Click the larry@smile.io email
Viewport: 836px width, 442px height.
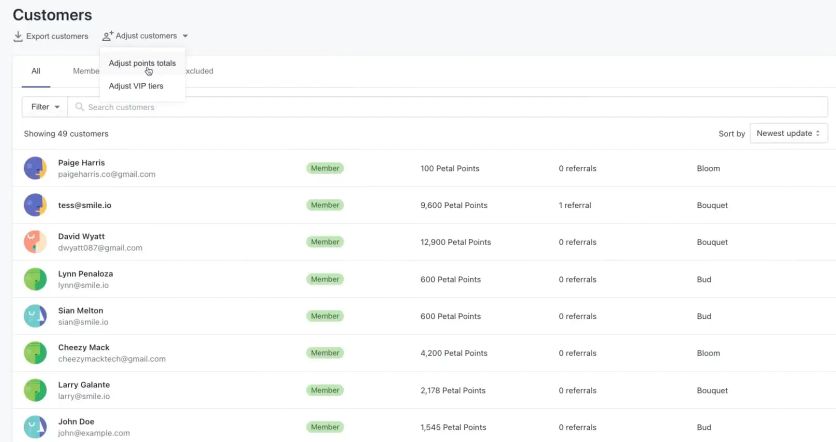click(84, 396)
